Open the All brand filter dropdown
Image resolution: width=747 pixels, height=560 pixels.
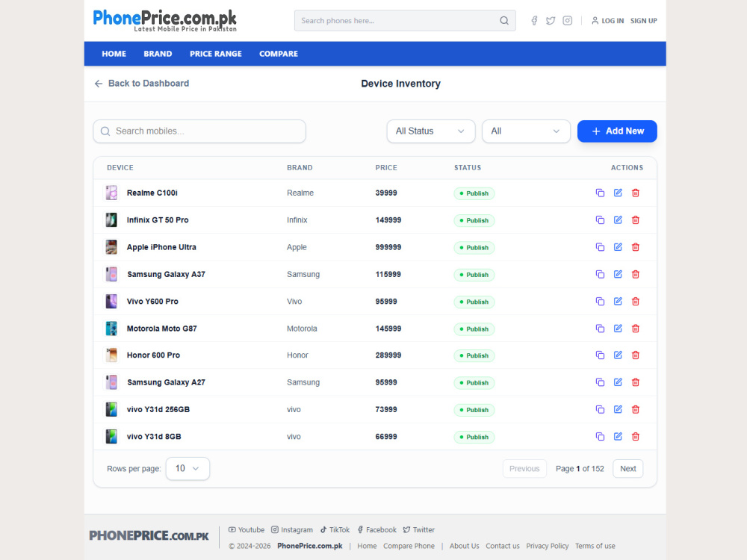[526, 131]
